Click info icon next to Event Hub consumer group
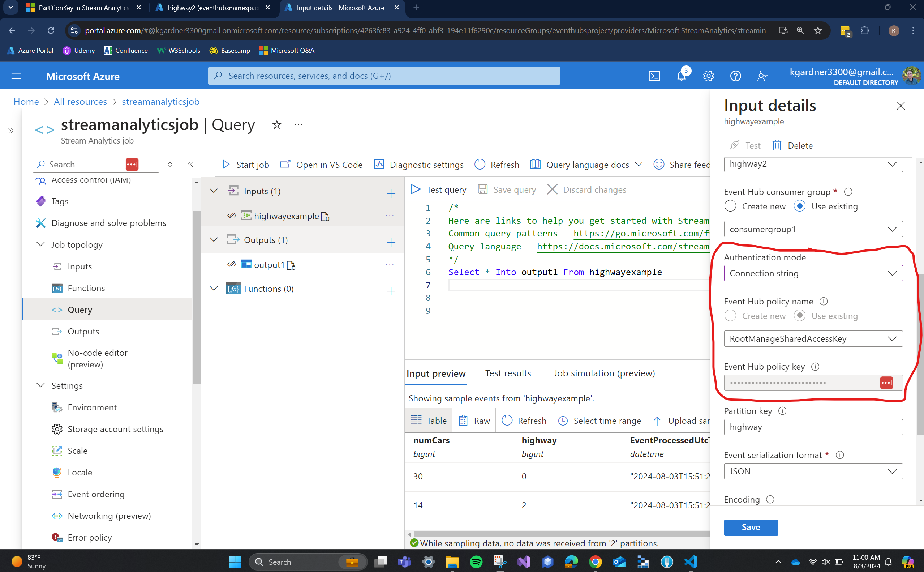Viewport: 924px width, 572px height. click(x=848, y=192)
